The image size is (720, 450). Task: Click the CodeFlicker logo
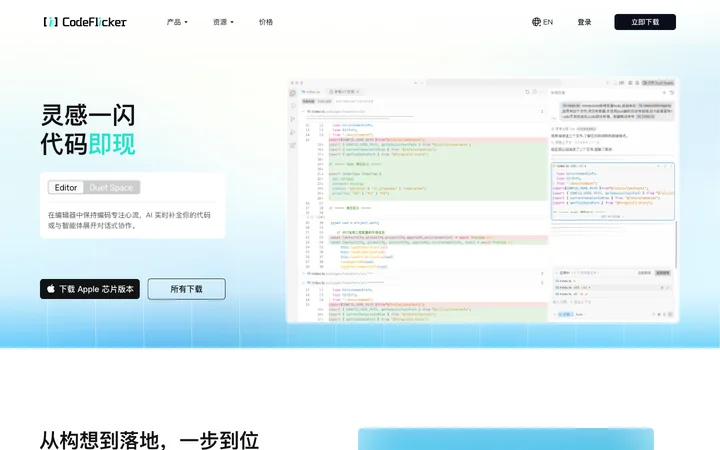pyautogui.click(x=85, y=22)
